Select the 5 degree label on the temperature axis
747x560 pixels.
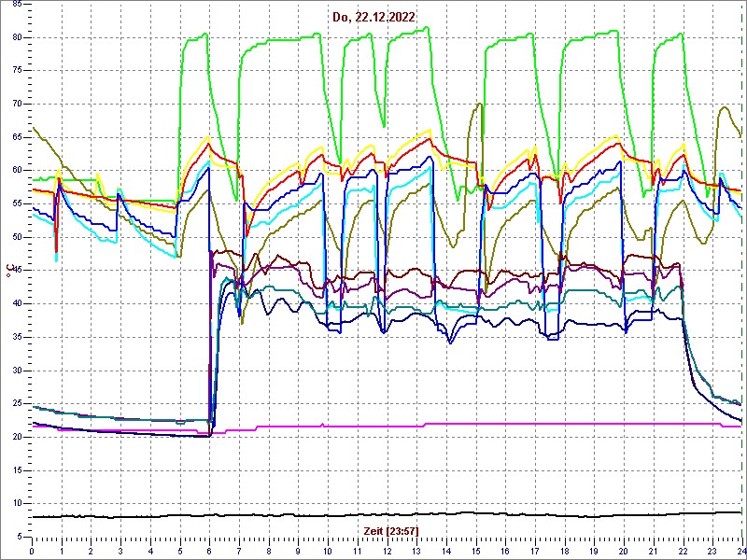coord(19,537)
